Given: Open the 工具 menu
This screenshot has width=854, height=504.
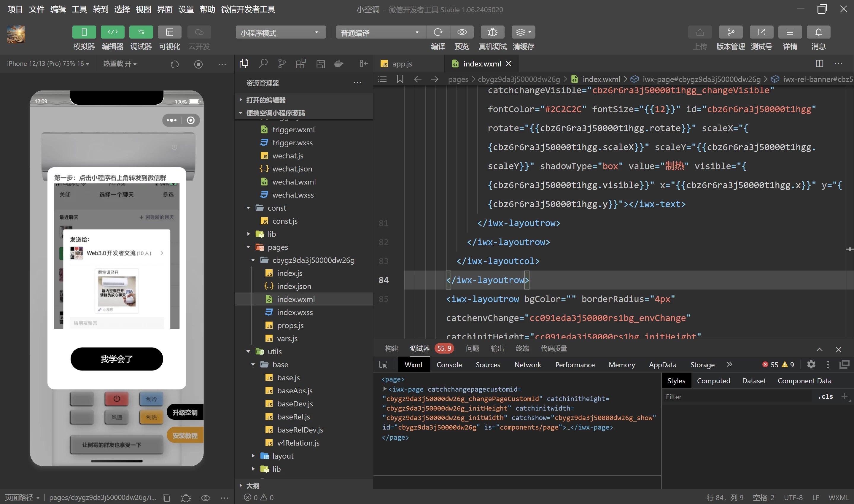Looking at the screenshot, I should 79,9.
